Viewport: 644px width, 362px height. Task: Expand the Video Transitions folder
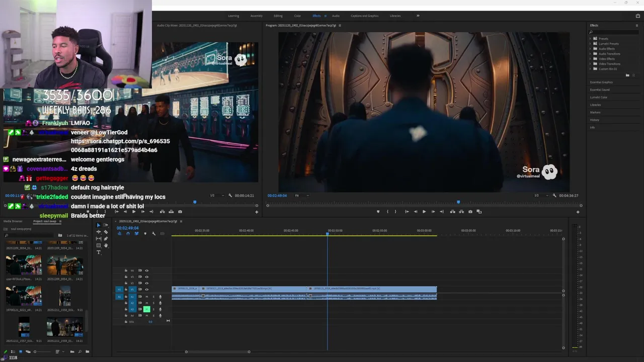(x=590, y=64)
